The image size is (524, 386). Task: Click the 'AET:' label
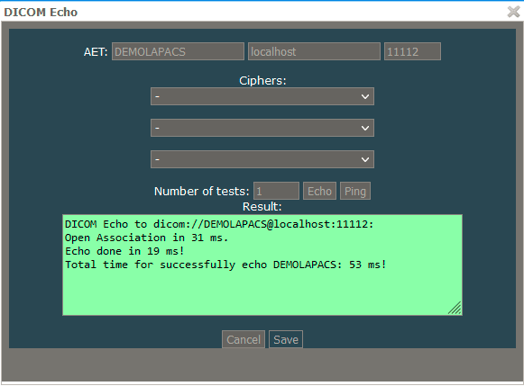96,52
